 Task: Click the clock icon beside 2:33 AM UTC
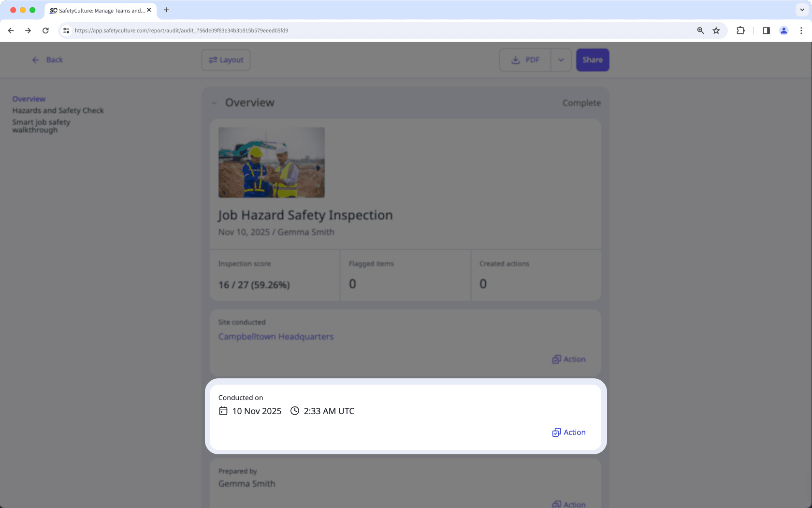(294, 411)
